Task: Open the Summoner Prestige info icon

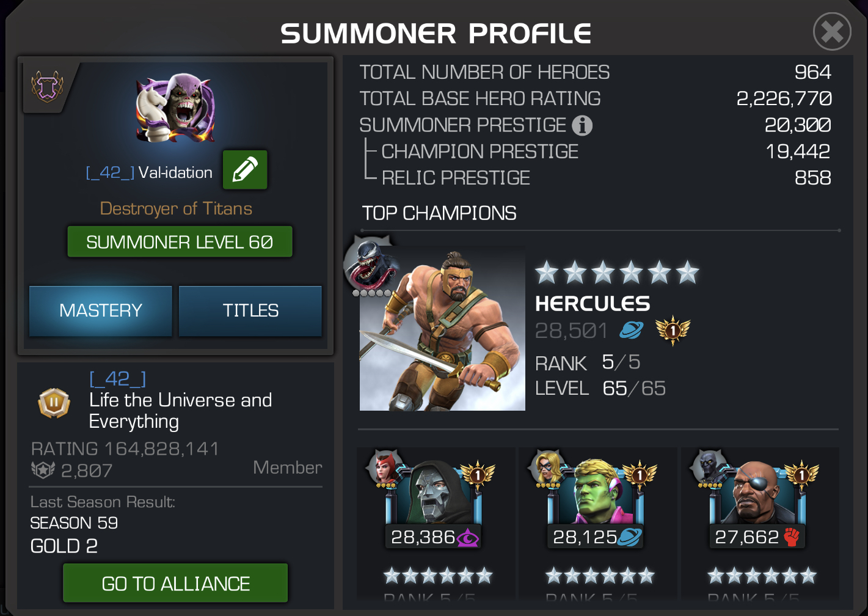Action: [582, 125]
